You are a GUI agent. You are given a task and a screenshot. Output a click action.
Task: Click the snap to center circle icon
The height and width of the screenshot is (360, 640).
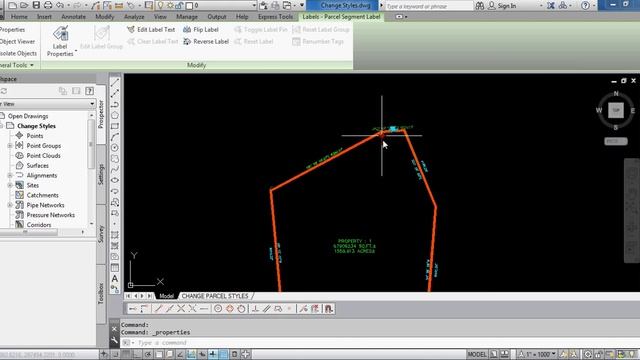point(218,309)
